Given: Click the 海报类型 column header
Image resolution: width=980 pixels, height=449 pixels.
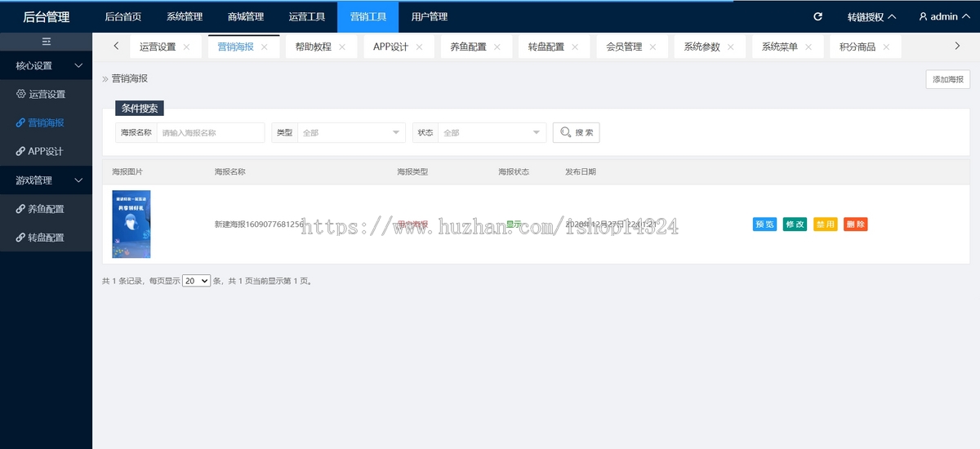Looking at the screenshot, I should click(x=412, y=172).
